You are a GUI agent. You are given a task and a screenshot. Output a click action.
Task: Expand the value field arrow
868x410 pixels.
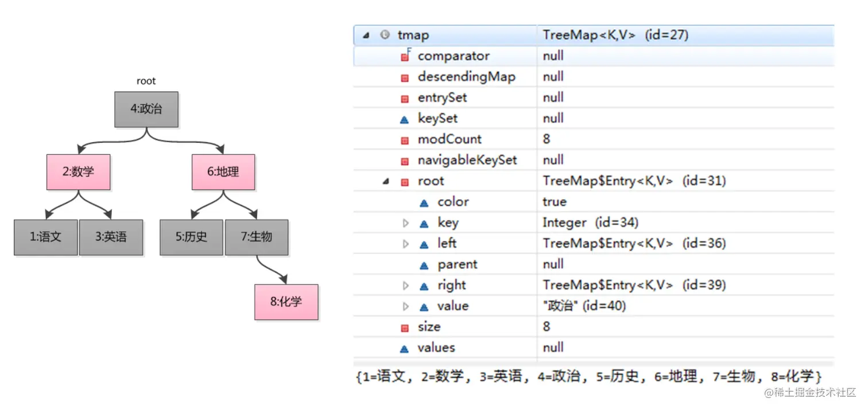[x=406, y=306]
